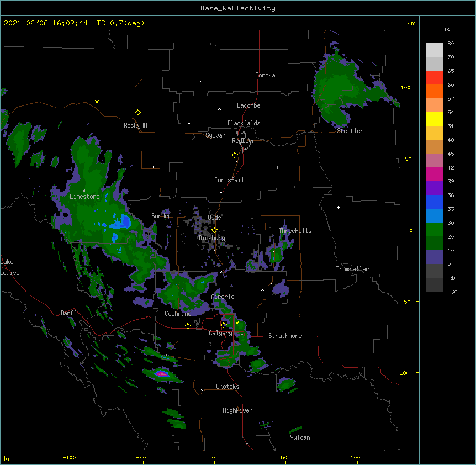
Task: Click the Sundre city label
Action: click(161, 216)
